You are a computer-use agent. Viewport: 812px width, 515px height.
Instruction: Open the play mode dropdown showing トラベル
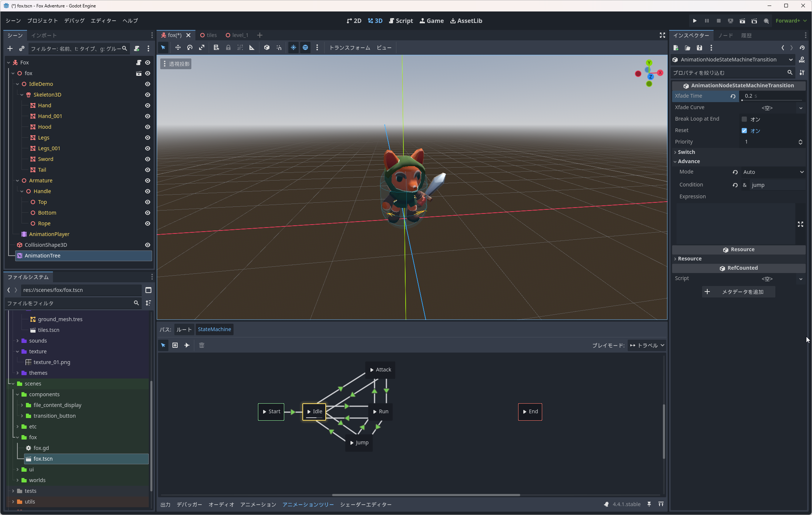647,345
